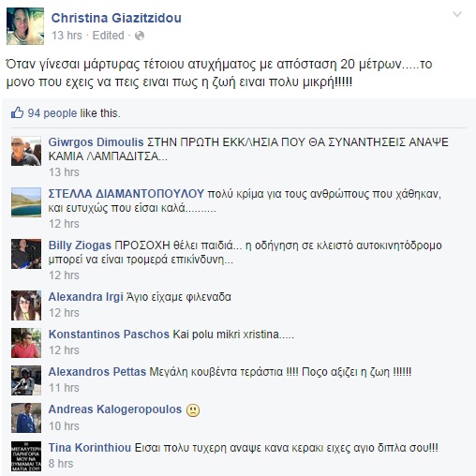Show edit history via Edited label

tap(109, 36)
